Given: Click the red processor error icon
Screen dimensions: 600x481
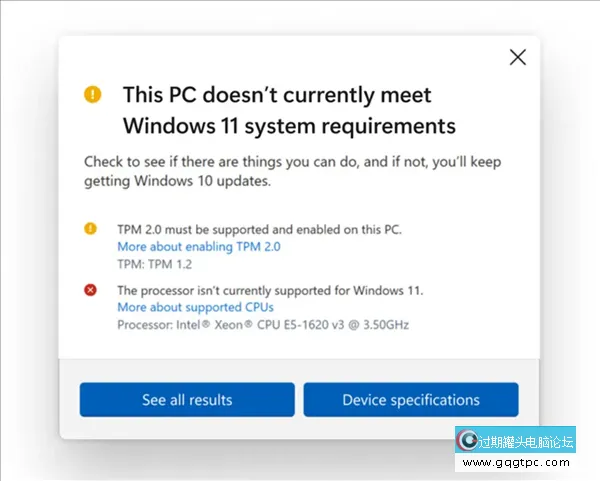Looking at the screenshot, I should 91,290.
